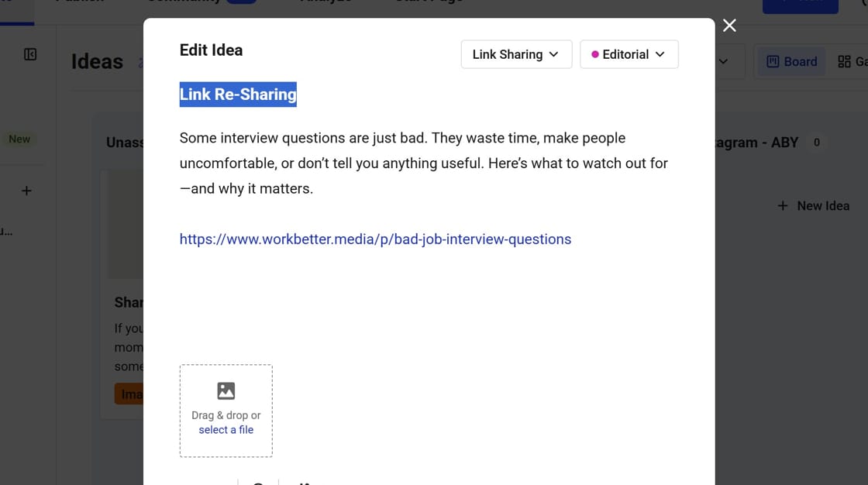The height and width of the screenshot is (485, 868).
Task: Click the plus icon in left sidebar
Action: pos(26,190)
